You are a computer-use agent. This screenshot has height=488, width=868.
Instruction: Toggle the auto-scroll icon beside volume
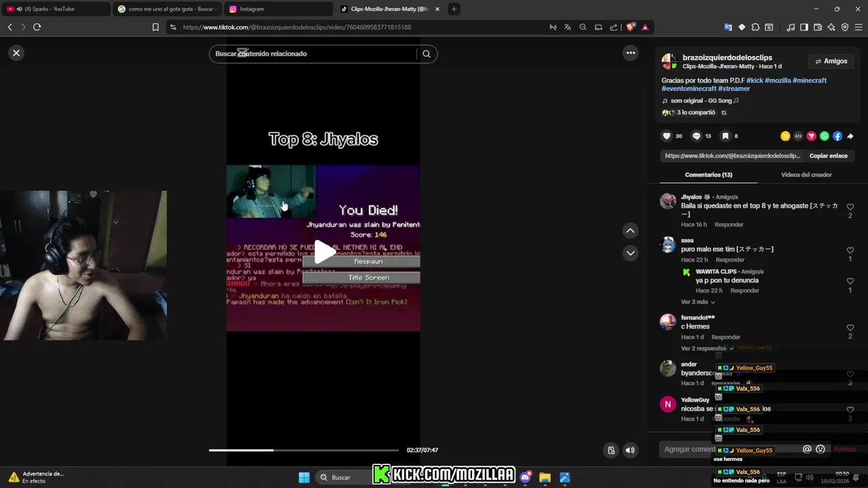pyautogui.click(x=612, y=450)
